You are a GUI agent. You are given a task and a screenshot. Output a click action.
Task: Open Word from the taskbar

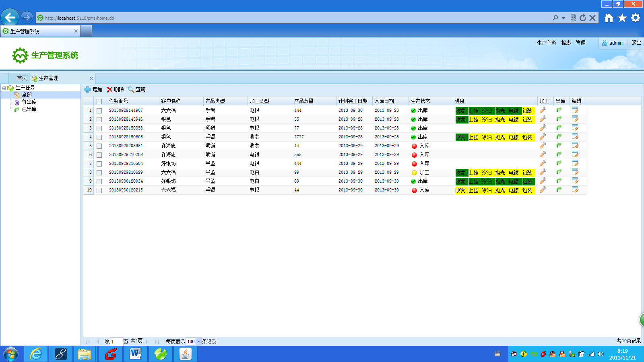click(x=136, y=354)
